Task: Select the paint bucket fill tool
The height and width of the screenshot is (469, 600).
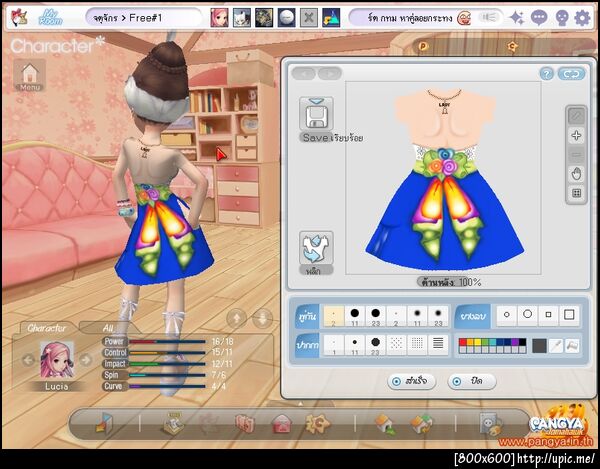Action: point(572,346)
